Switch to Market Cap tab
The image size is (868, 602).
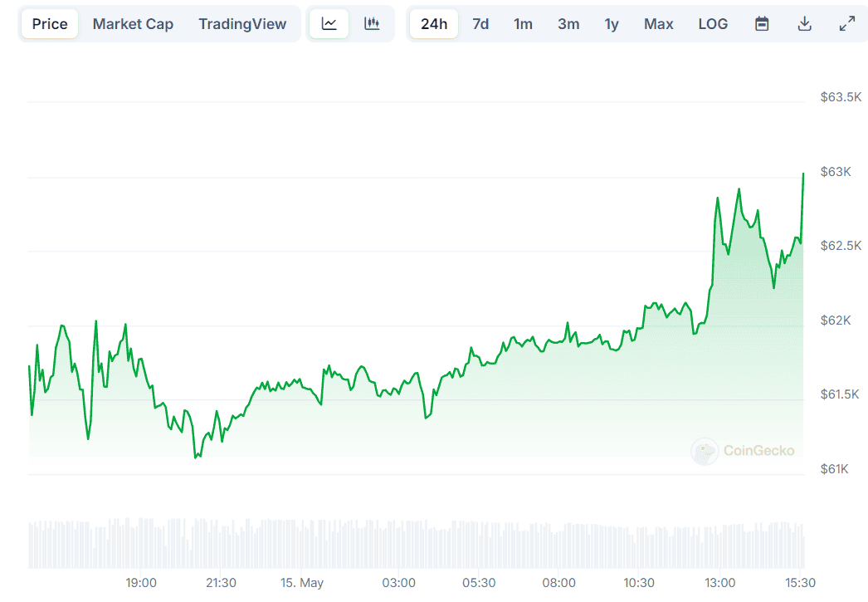tap(133, 24)
